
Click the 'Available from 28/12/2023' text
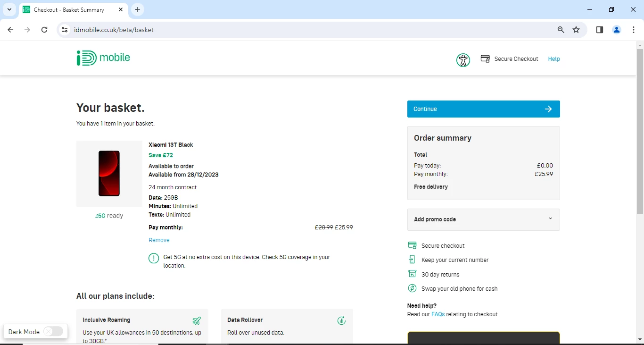point(183,175)
